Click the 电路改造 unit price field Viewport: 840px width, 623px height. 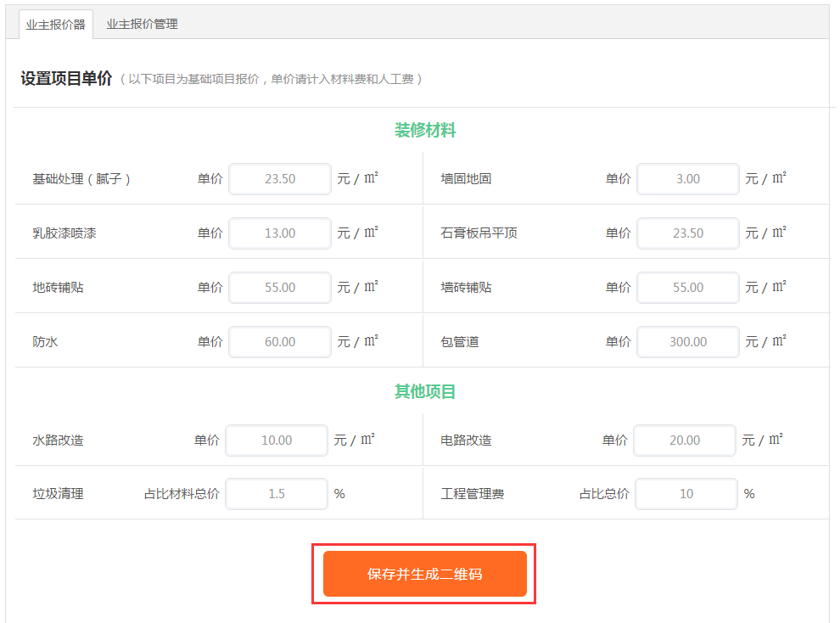coord(685,441)
